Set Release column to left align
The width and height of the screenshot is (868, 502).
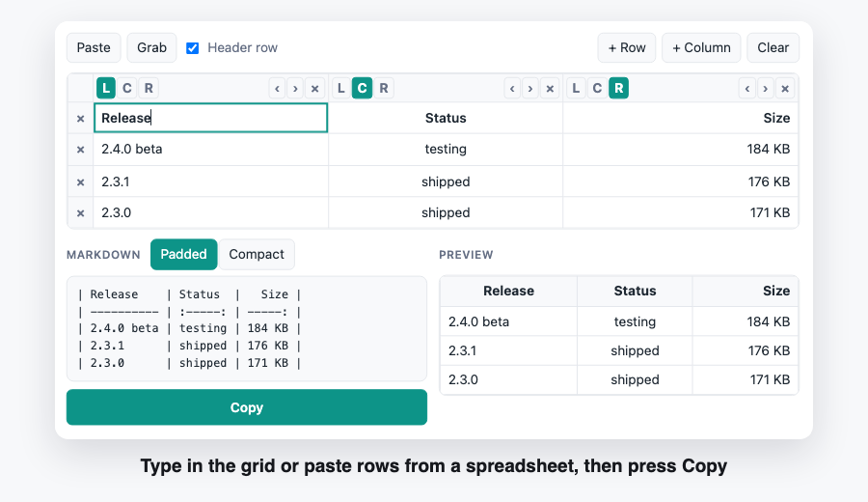[106, 88]
